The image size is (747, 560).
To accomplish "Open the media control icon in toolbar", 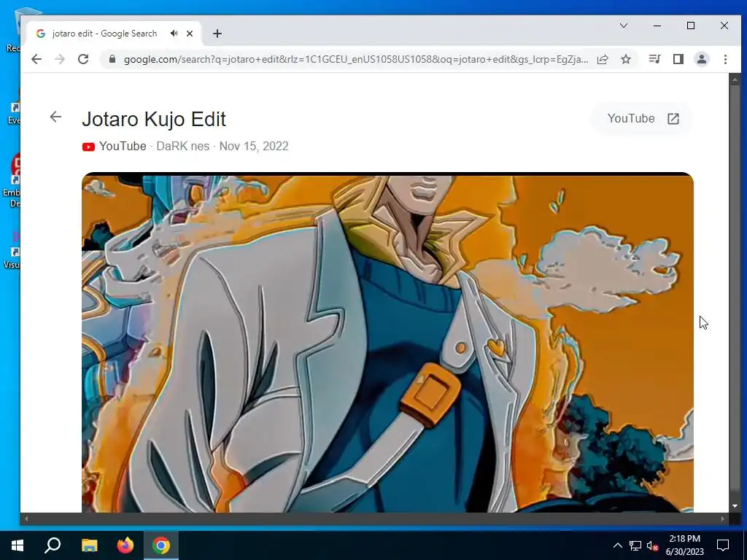I will click(654, 59).
